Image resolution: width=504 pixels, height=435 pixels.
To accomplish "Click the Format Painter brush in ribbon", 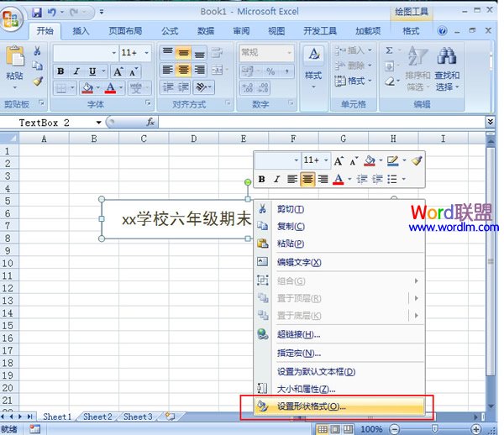I will pos(38,81).
